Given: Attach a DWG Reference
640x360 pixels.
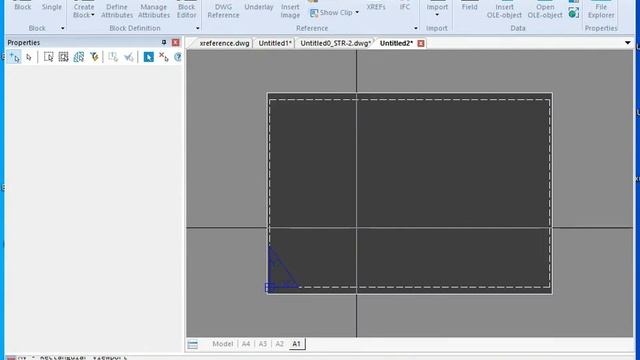Looking at the screenshot, I should click(223, 11).
